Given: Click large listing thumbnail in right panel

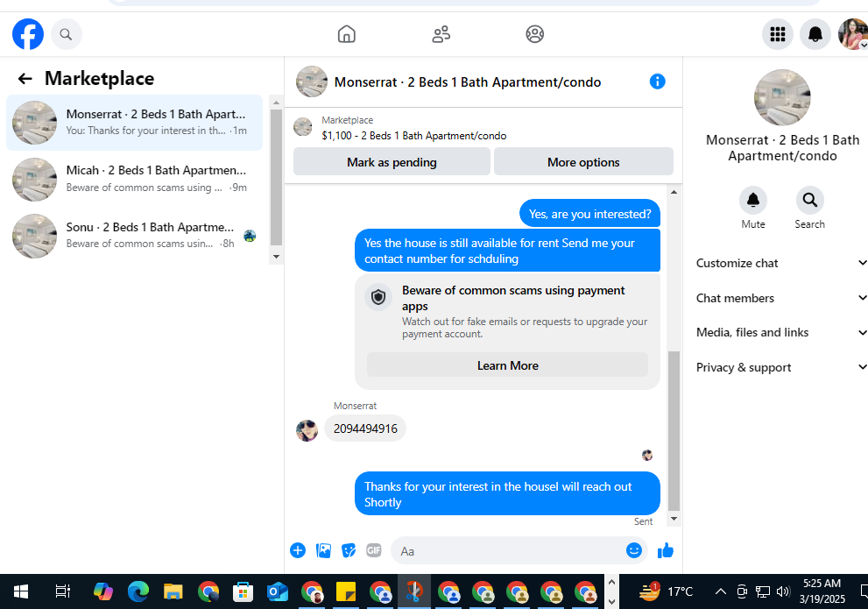Looking at the screenshot, I should coord(781,97).
